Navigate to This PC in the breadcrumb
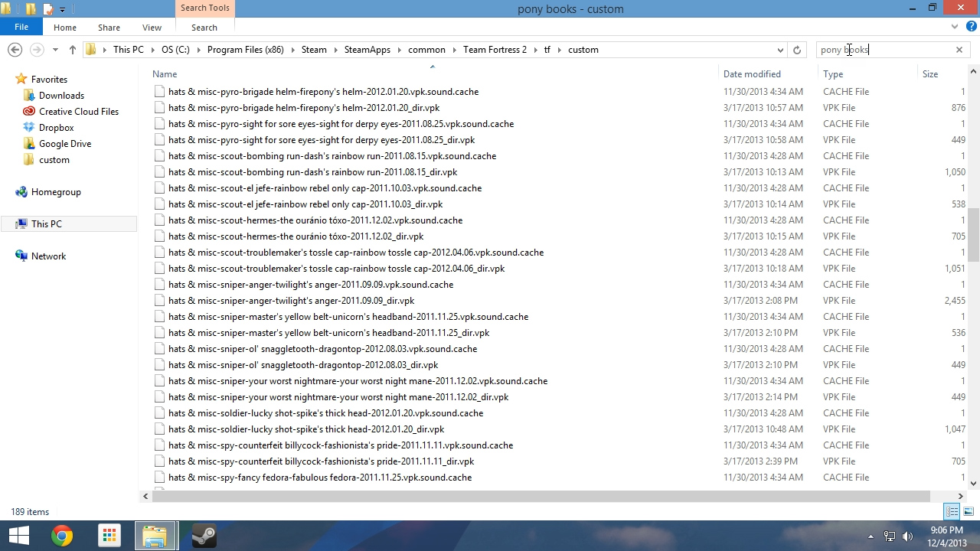 point(128,50)
